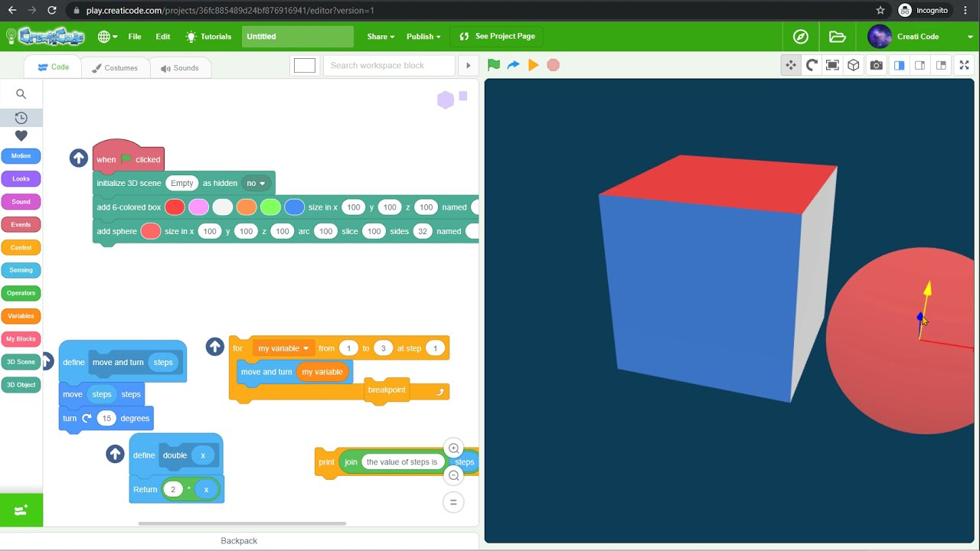This screenshot has width=980, height=551.
Task: Take a stage snapshot with camera icon
Action: pyautogui.click(x=877, y=65)
